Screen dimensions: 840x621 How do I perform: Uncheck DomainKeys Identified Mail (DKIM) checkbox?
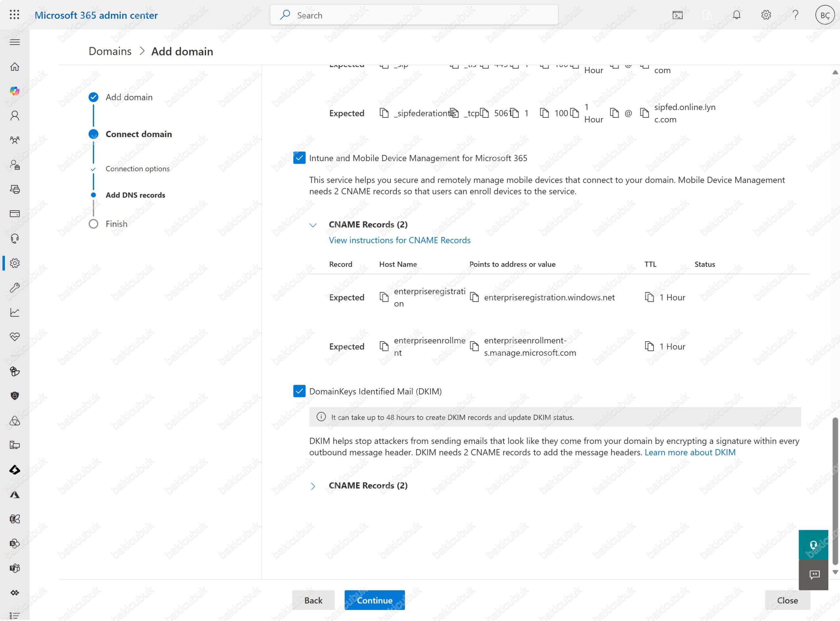[299, 391]
